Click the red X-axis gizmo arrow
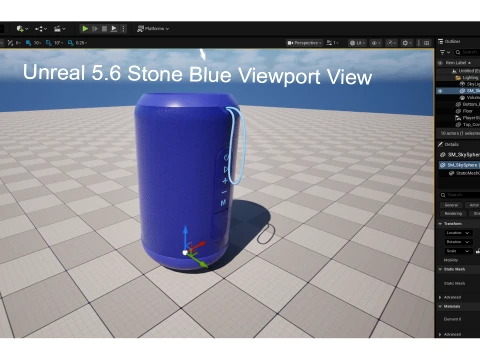Viewport: 480px width, 360px height. (x=198, y=246)
